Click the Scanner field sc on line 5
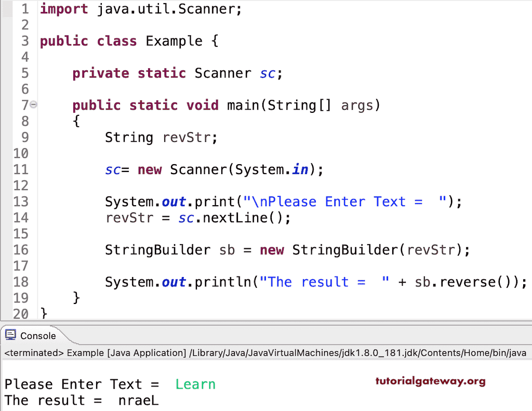Image resolution: width=532 pixels, height=411 pixels. point(267,73)
